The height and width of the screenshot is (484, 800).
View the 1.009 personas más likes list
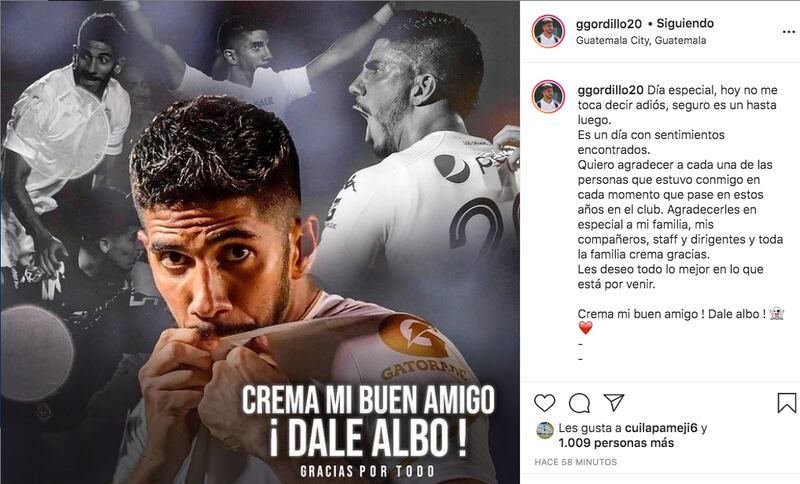[x=616, y=443]
